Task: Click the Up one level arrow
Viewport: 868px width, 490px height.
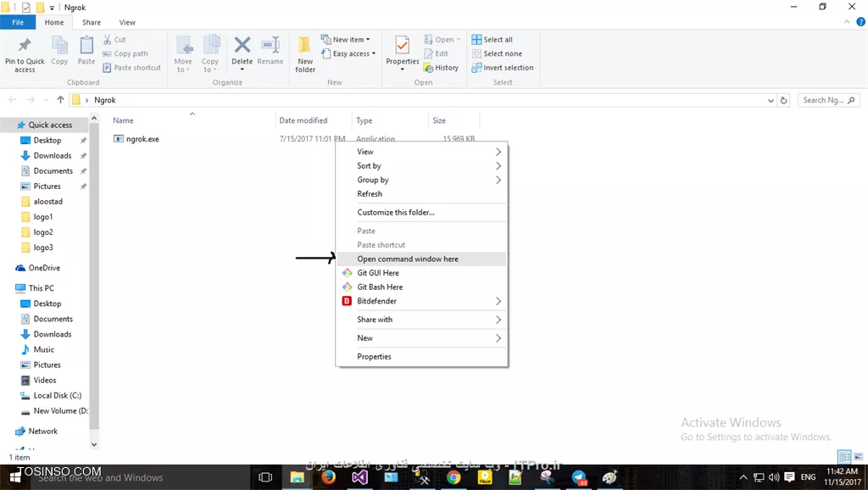Action: (60, 100)
